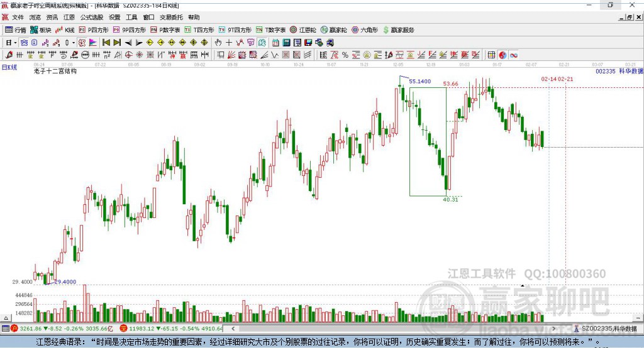Screen dimensions: 644x348
Task: Click the spiral icon in drawing toolbar
Action: [64, 55]
